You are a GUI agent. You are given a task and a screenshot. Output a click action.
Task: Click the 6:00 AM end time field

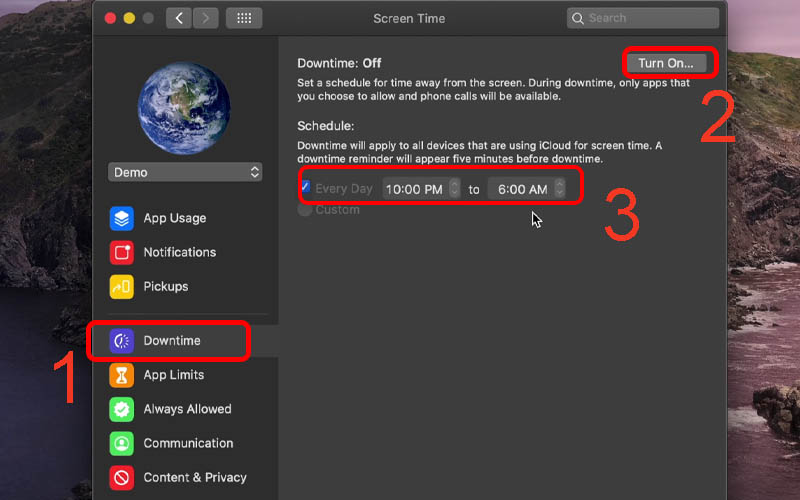point(521,189)
